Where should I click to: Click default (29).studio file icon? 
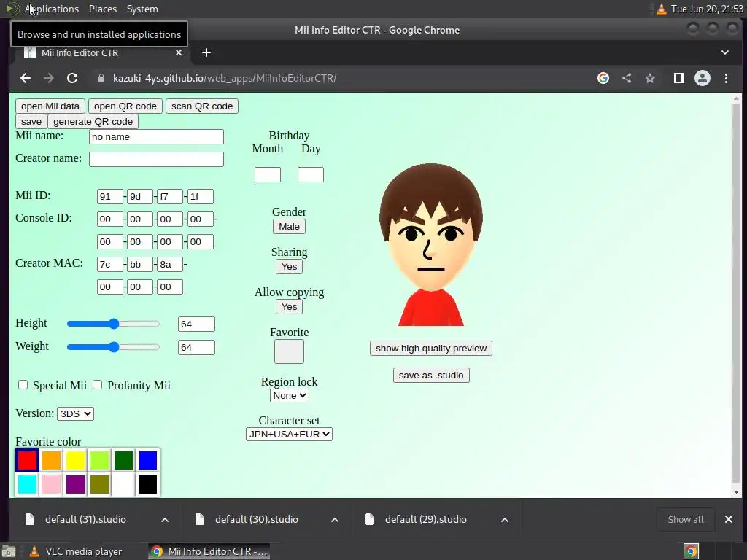pyautogui.click(x=370, y=519)
